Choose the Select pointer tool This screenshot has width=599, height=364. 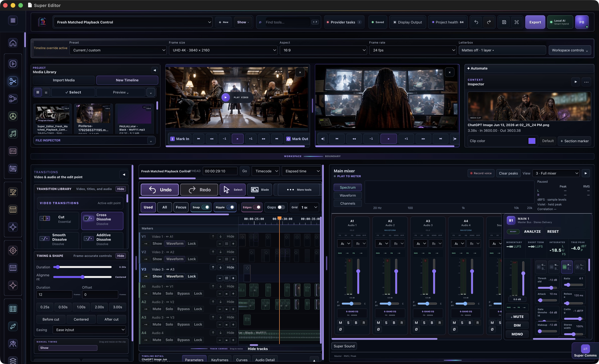(x=233, y=189)
